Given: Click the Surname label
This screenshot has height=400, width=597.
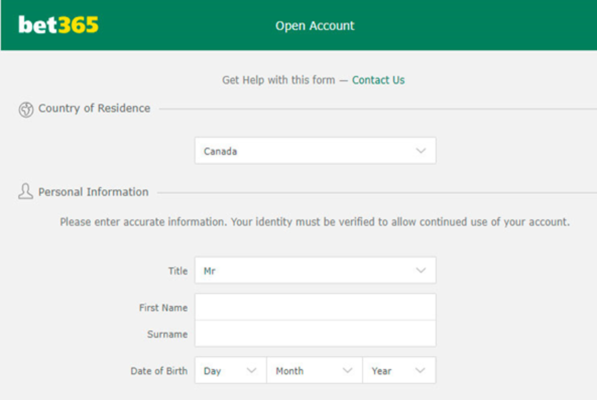Looking at the screenshot, I should 168,334.
